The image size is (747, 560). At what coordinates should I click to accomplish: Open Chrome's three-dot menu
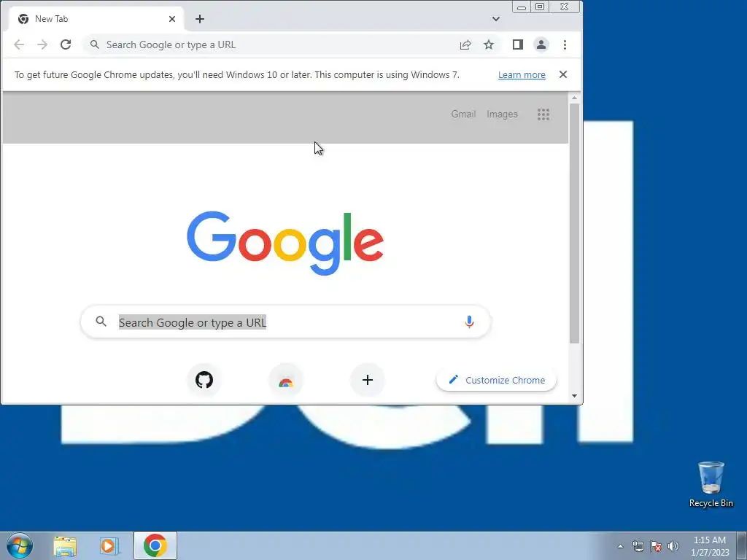[565, 44]
